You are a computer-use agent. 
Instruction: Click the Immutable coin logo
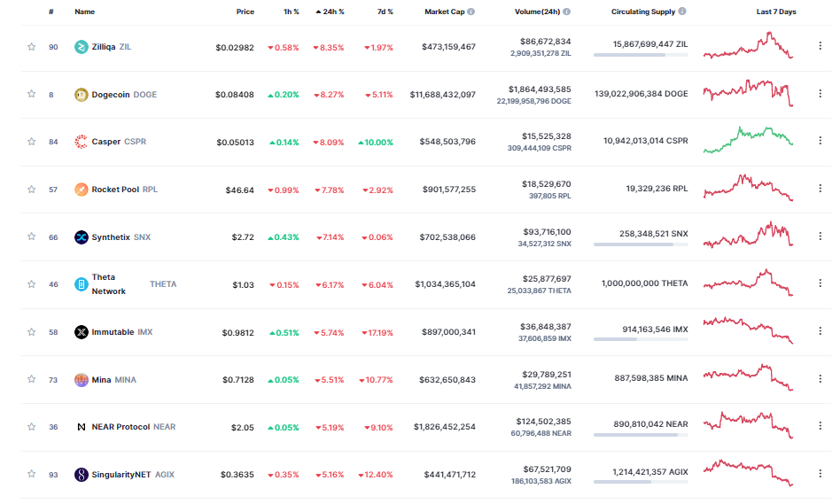[x=81, y=332]
